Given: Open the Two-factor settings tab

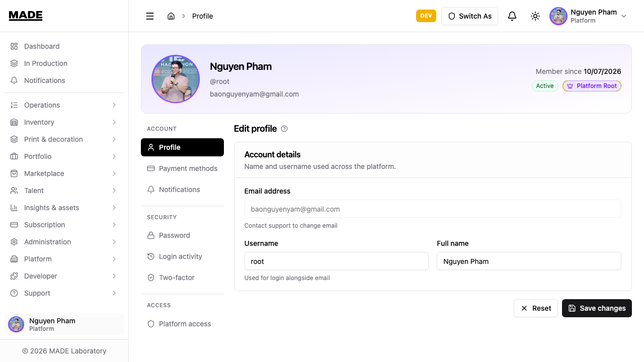Looking at the screenshot, I should [x=182, y=278].
